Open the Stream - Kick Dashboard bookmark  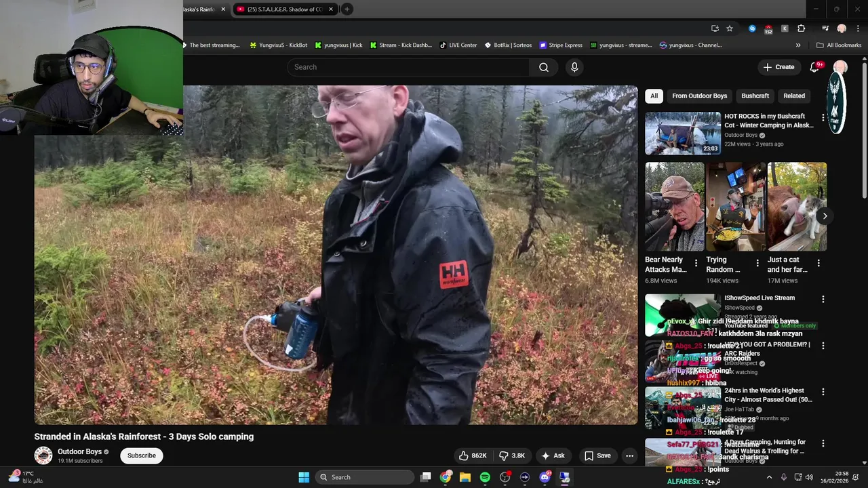tap(401, 45)
